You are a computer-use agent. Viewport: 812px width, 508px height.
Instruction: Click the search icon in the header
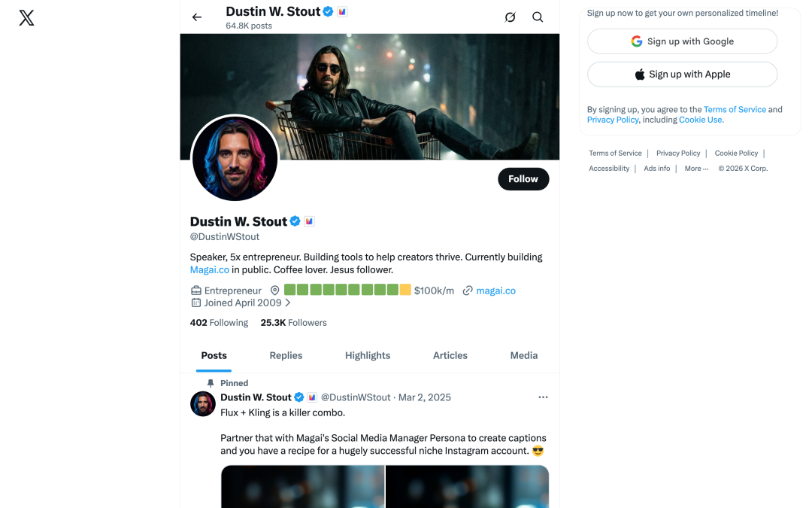pyautogui.click(x=538, y=17)
